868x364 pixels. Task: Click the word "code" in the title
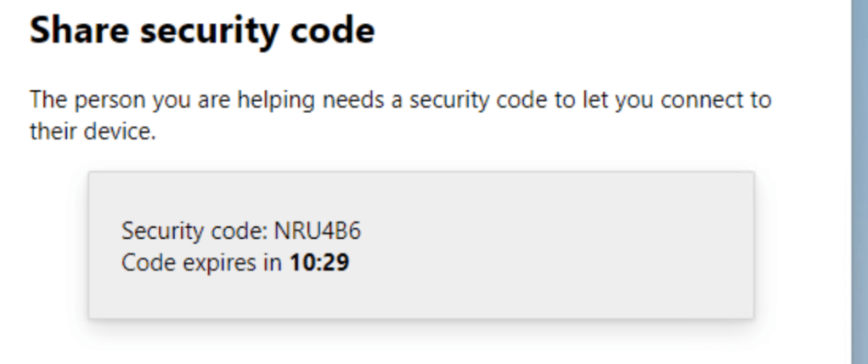tap(332, 31)
